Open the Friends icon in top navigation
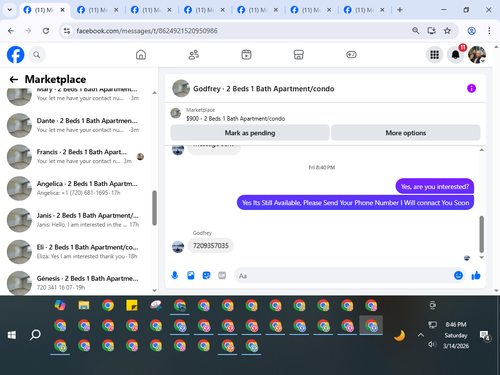 (194, 55)
